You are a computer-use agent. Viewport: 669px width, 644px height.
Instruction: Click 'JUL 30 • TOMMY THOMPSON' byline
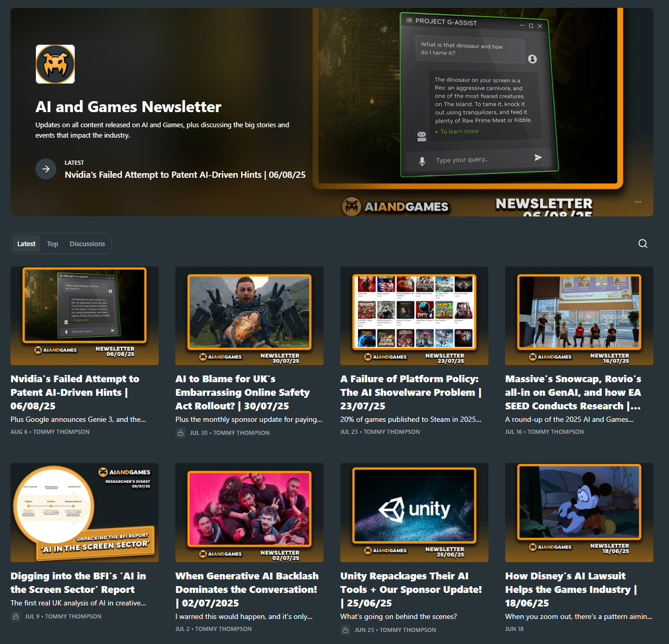pyautogui.click(x=230, y=433)
